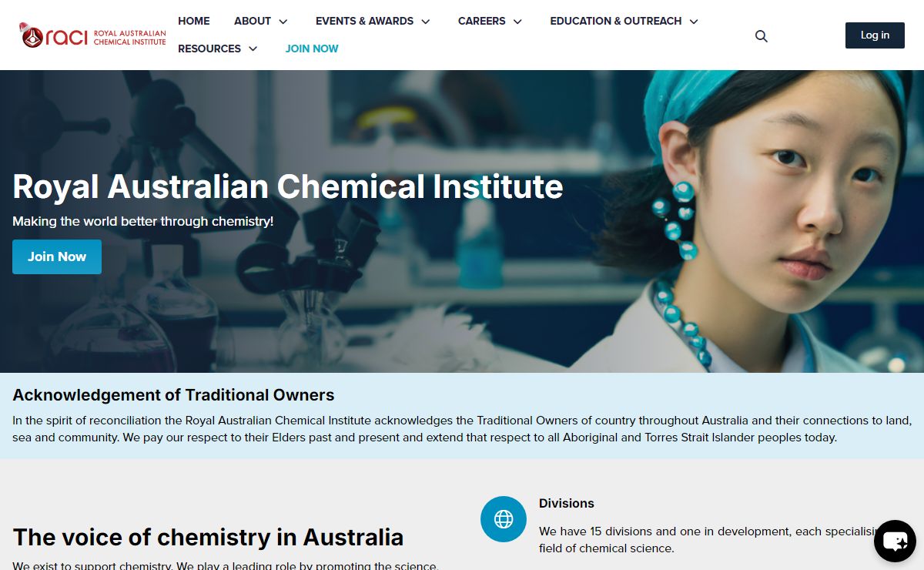Select the Royal Australian Chemical Institute hero title
Screen dimensions: 924x570
(x=288, y=186)
